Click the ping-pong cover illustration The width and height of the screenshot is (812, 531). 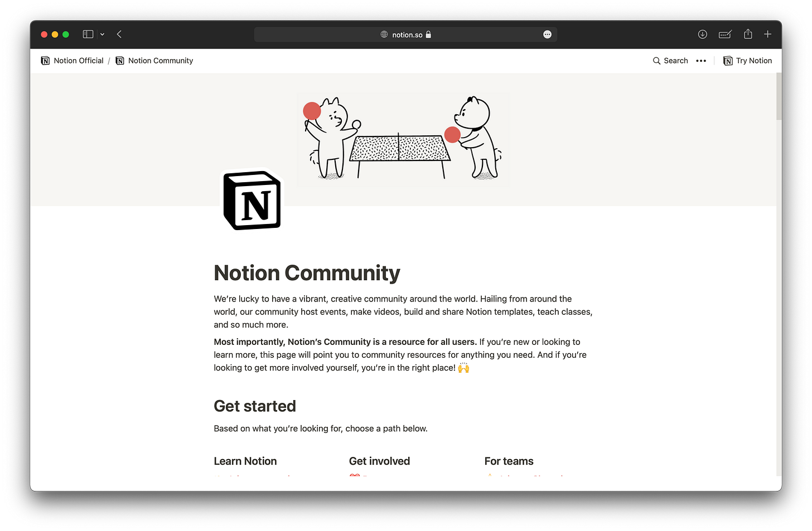pos(403,138)
